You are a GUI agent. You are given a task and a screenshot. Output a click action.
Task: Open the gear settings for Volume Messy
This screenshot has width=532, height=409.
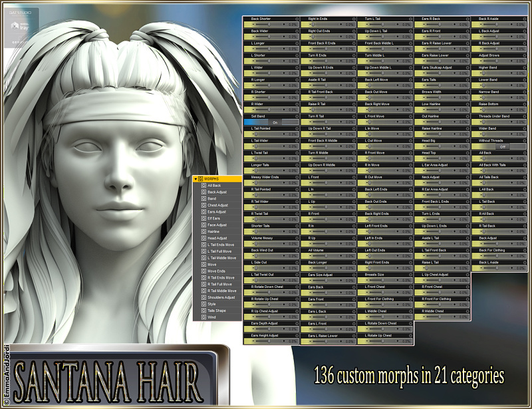[297, 238]
